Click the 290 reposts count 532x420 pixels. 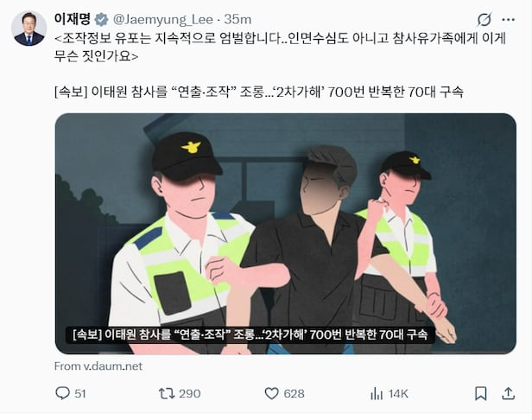click(190, 394)
